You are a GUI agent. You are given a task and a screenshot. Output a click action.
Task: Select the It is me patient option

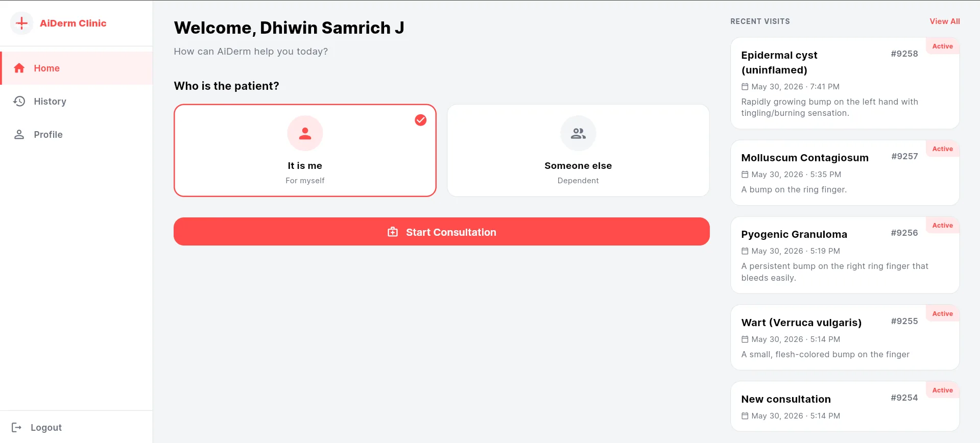(305, 151)
